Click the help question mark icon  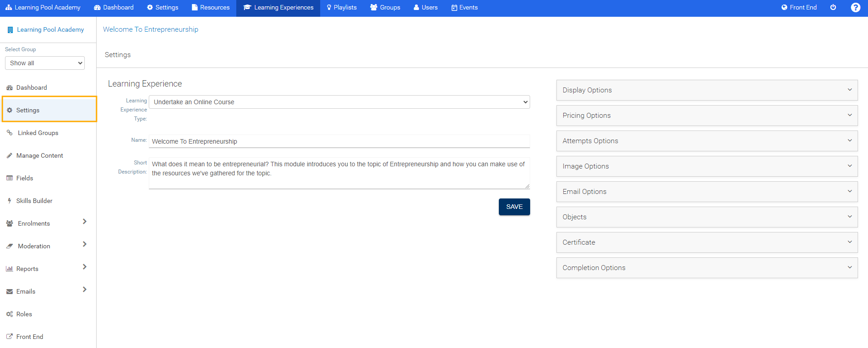[x=855, y=8]
